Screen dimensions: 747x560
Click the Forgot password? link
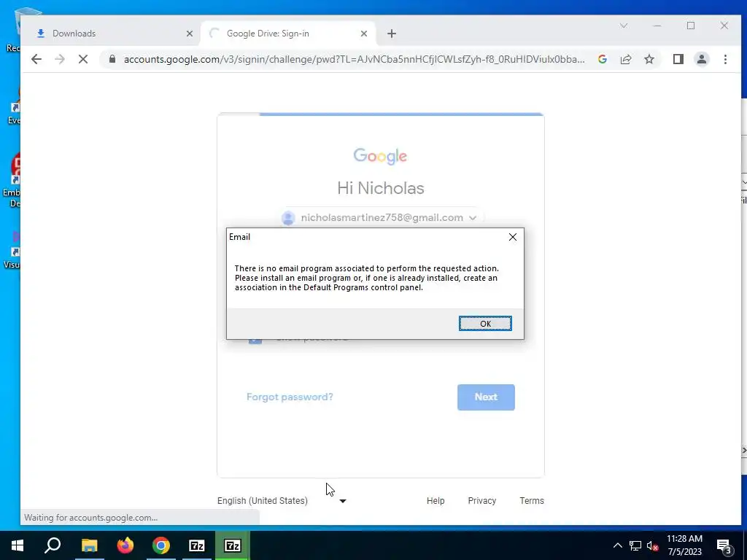point(290,397)
